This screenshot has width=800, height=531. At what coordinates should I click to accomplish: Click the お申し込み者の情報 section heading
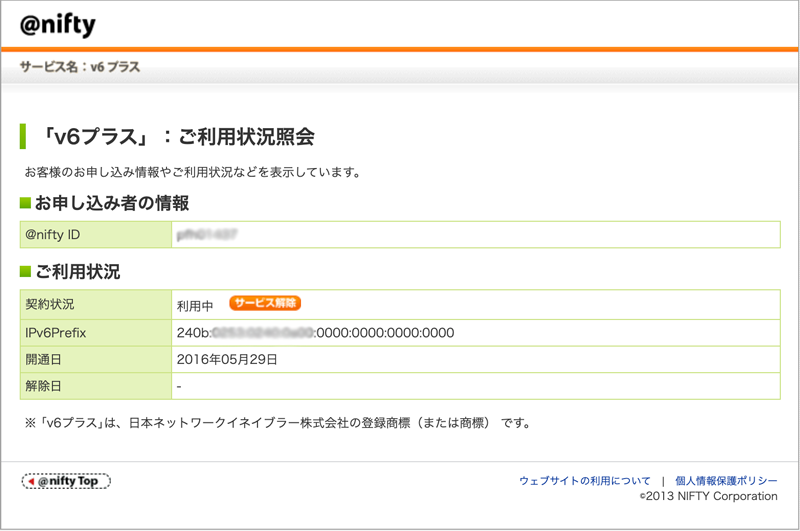pyautogui.click(x=112, y=203)
